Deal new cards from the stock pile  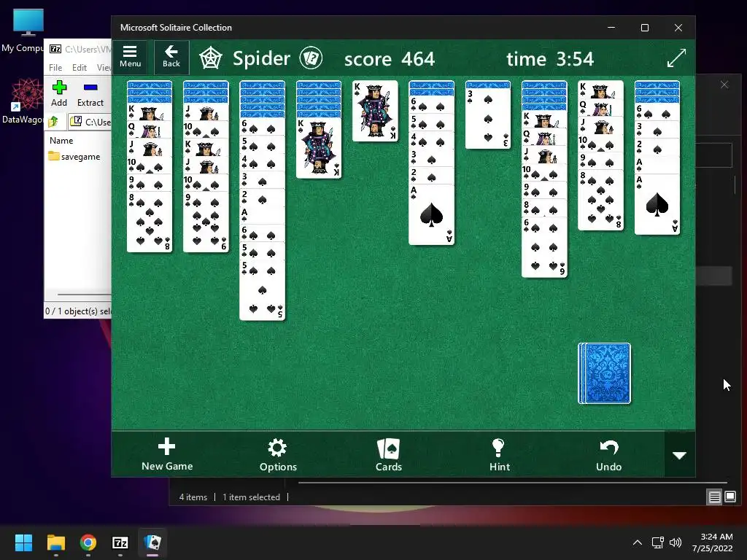[x=605, y=373]
